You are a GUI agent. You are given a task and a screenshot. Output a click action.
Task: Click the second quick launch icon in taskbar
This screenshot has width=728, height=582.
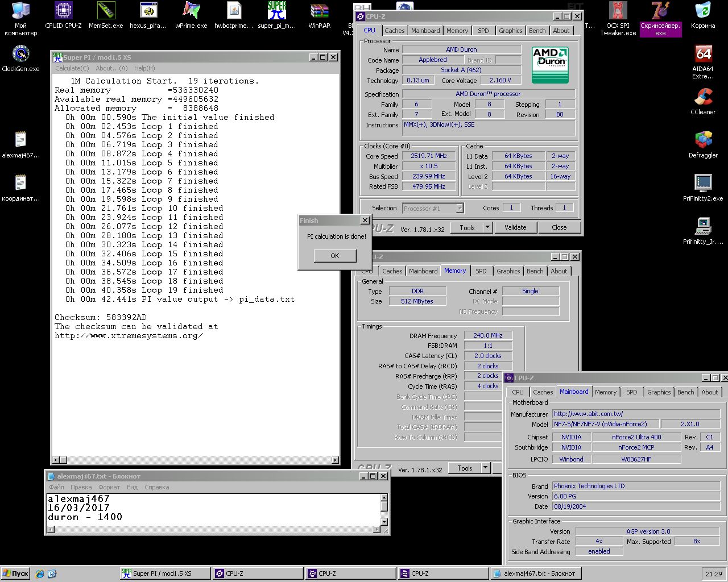52,573
